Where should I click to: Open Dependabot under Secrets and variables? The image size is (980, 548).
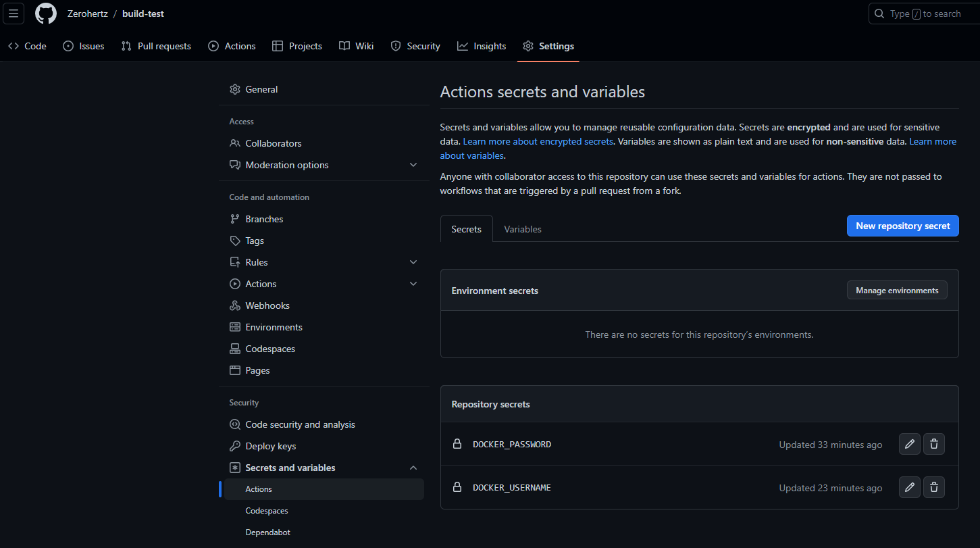[x=268, y=532]
